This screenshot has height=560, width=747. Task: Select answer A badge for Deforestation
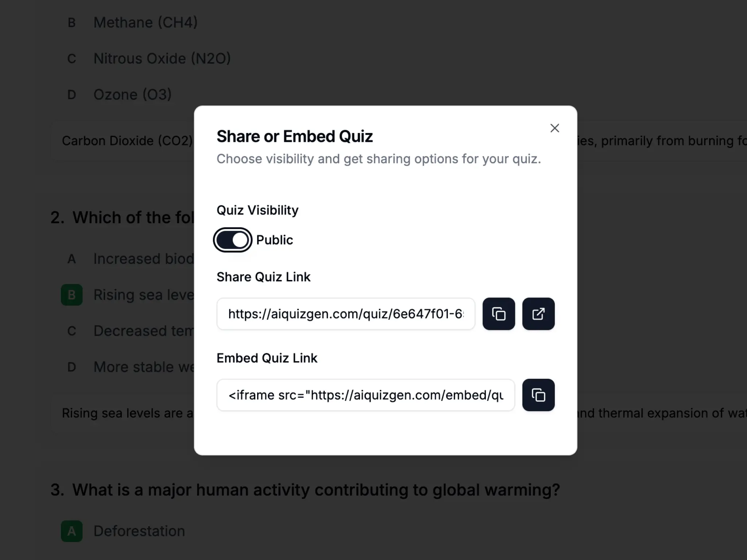(x=71, y=531)
